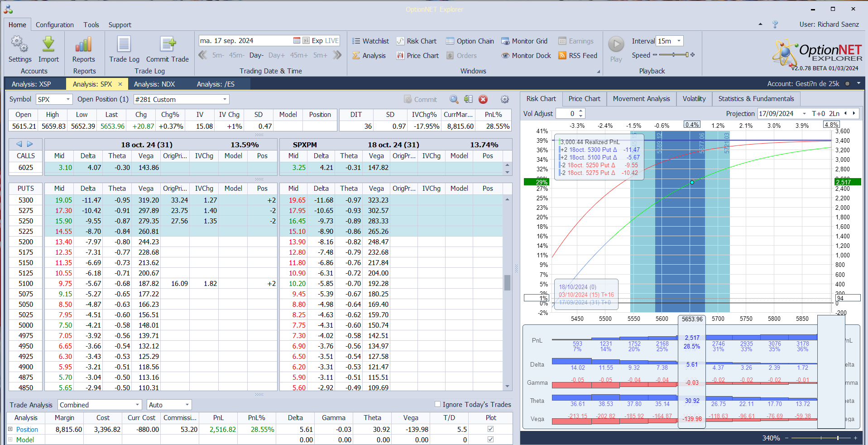The height and width of the screenshot is (445, 868).
Task: Go to previous expiration with left blue arrow
Action: tap(19, 144)
